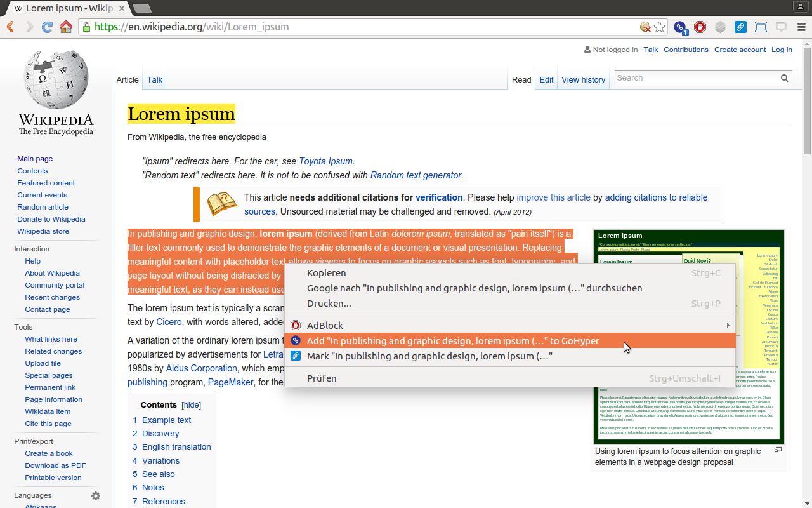Open the Log in link
Screen dimensions: 812x508
(x=782, y=50)
